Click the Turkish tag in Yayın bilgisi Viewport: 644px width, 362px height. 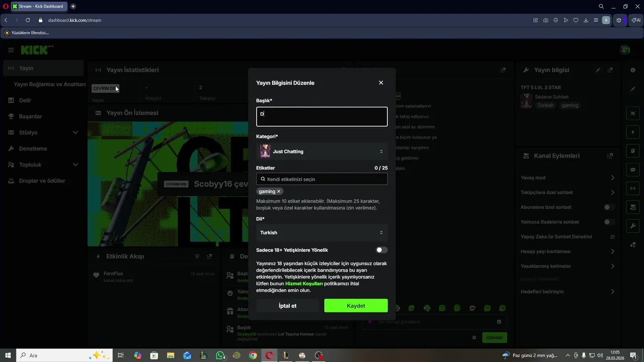(545, 106)
